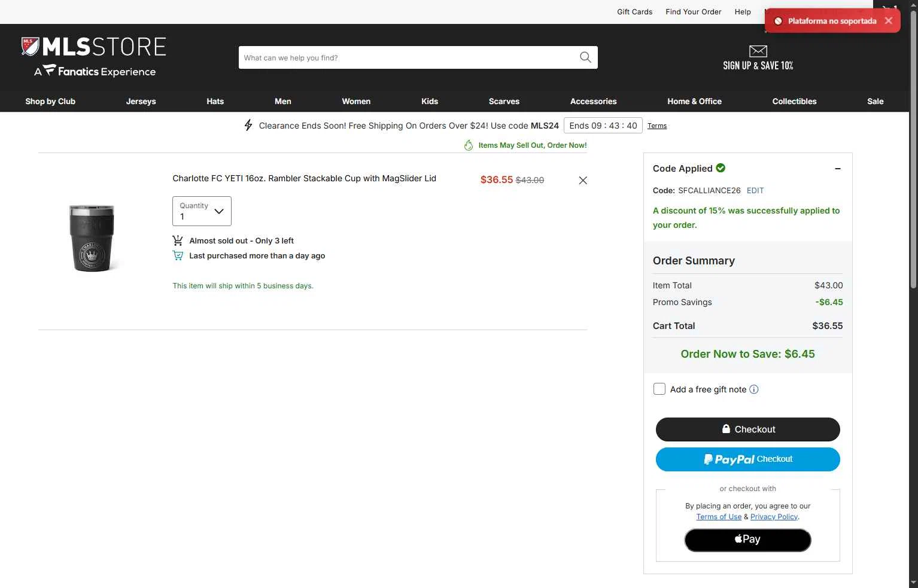Click the Cart Total $36.55 value
Image resolution: width=918 pixels, height=588 pixels.
[828, 326]
